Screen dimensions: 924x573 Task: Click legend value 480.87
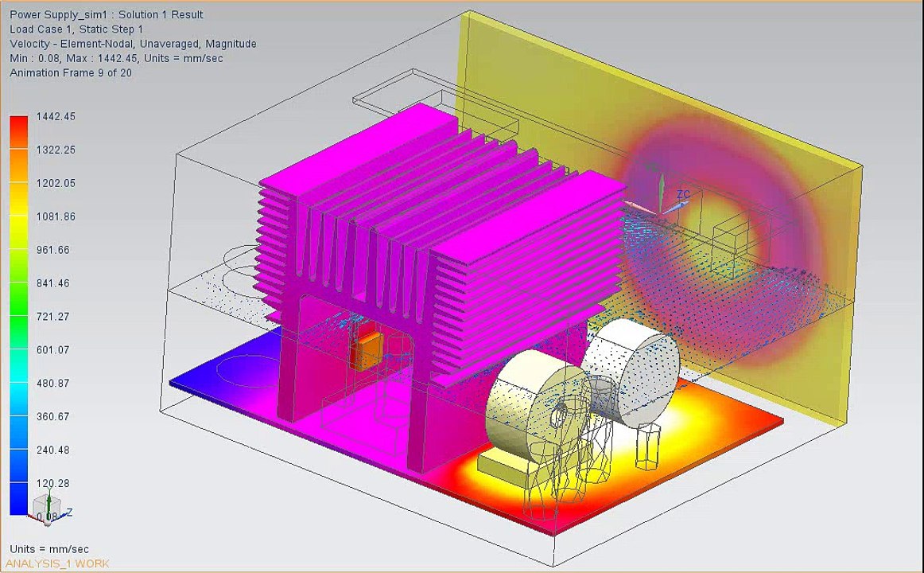53,383
